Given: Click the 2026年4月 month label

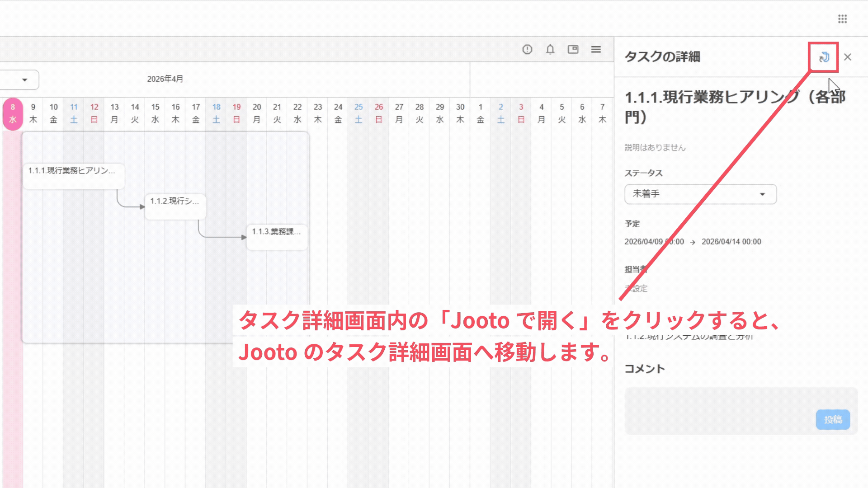Looking at the screenshot, I should (165, 79).
